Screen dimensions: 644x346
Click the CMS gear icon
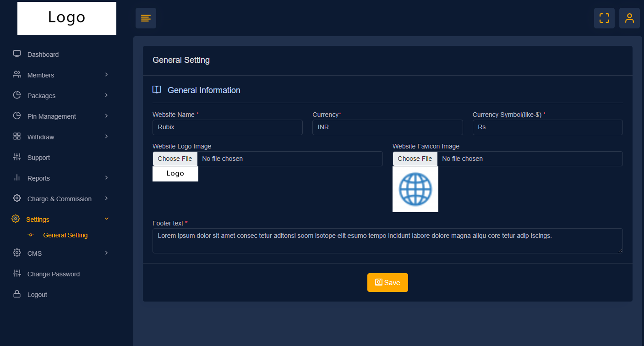[x=17, y=253]
